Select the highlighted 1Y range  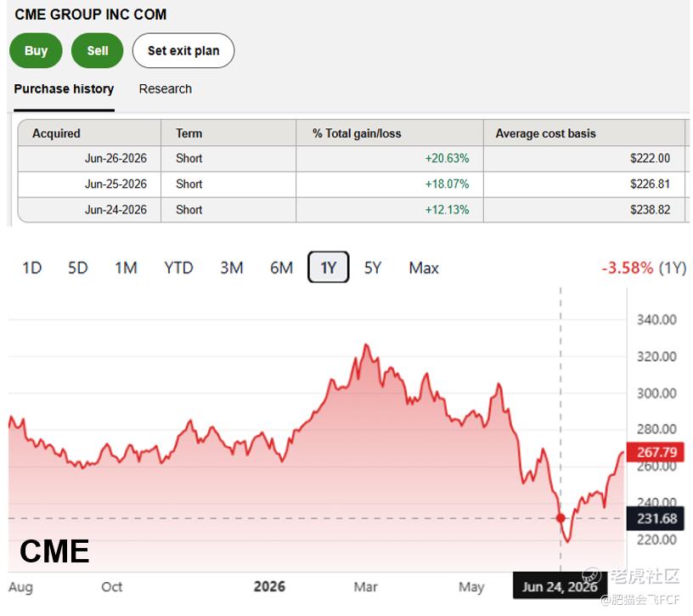pyautogui.click(x=329, y=267)
